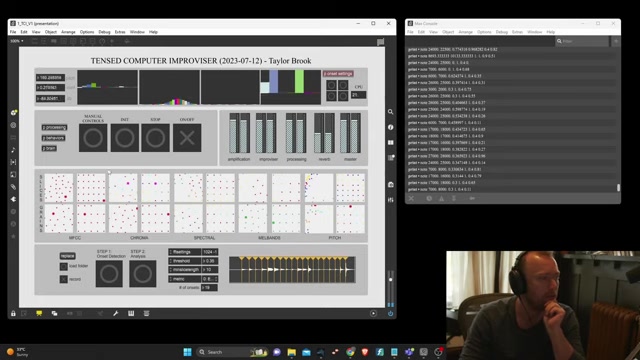This screenshot has width=640, height=360.
Task: Open the circular target icon in left sidebar
Action: pos(13,125)
